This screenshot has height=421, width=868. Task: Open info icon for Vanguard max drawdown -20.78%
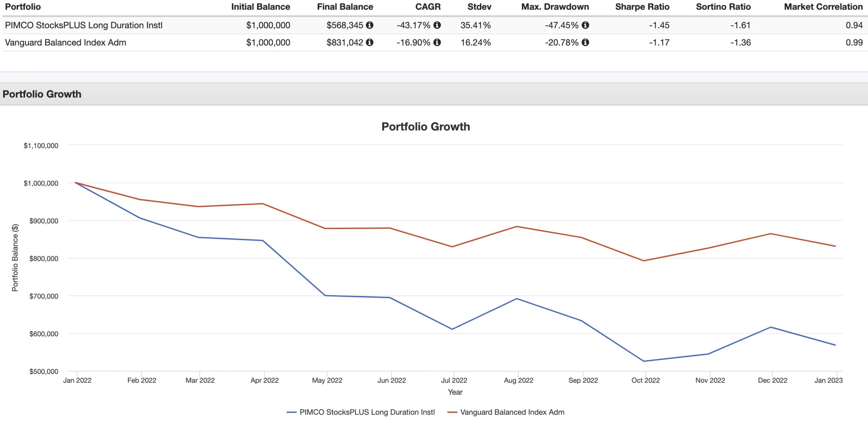[x=585, y=42]
